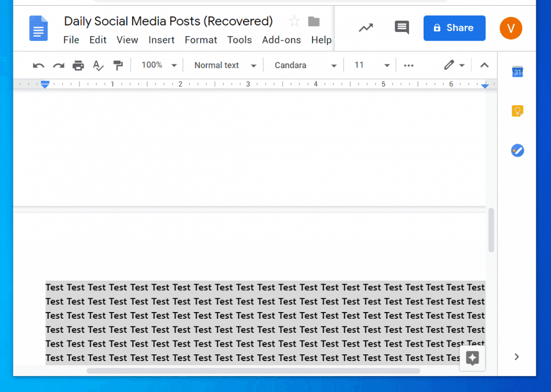Open Google Calendar in the side panel

pyautogui.click(x=517, y=72)
